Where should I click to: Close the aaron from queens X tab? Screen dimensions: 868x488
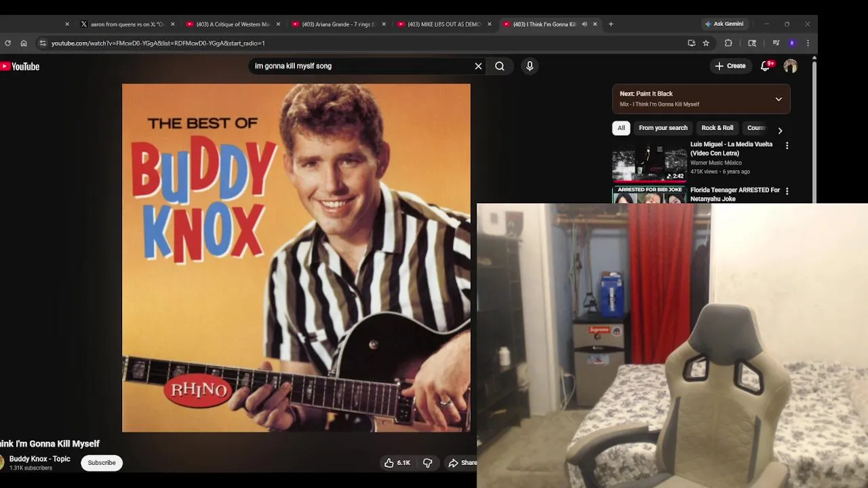click(172, 24)
